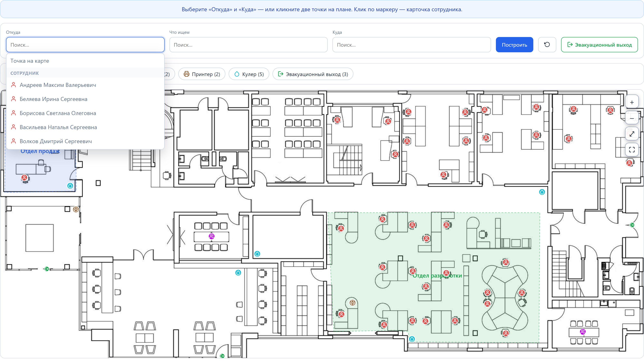Click the purple meeting marker in bottom right room
This screenshot has width=644, height=362.
[582, 331]
